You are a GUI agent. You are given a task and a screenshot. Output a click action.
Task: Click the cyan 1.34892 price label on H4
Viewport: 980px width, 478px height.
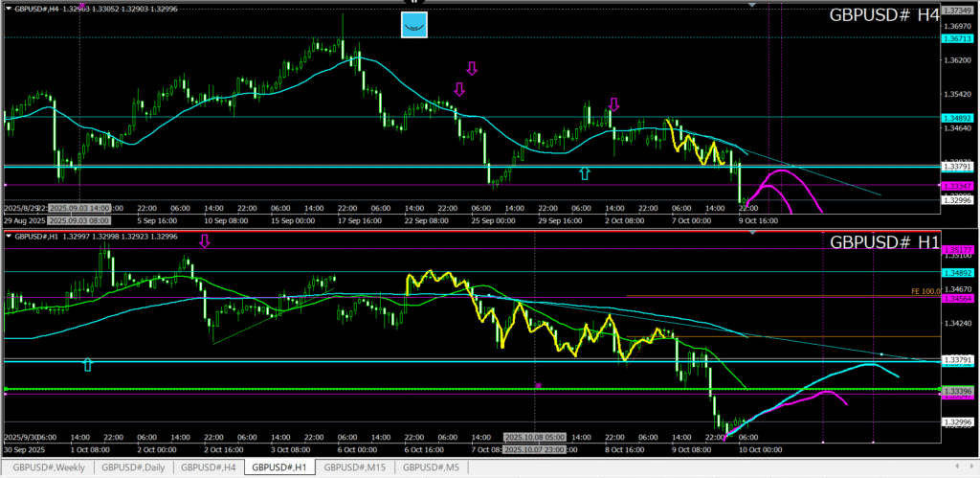(x=957, y=118)
